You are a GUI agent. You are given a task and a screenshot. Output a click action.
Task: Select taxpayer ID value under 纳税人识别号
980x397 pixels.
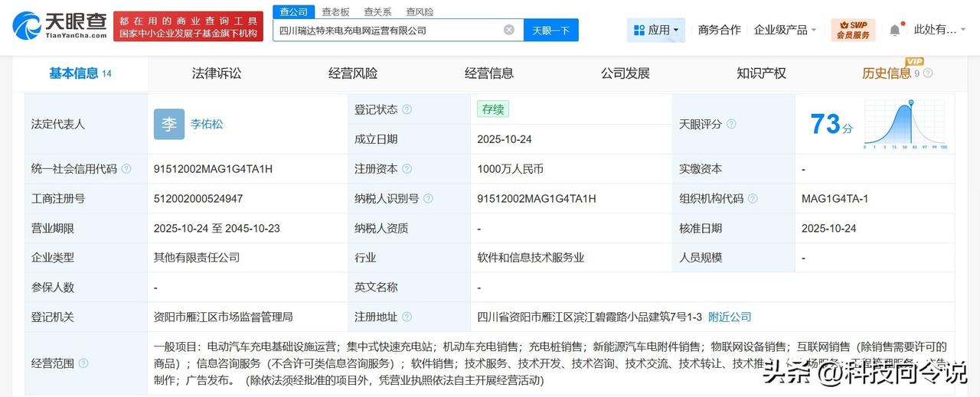coord(537,198)
